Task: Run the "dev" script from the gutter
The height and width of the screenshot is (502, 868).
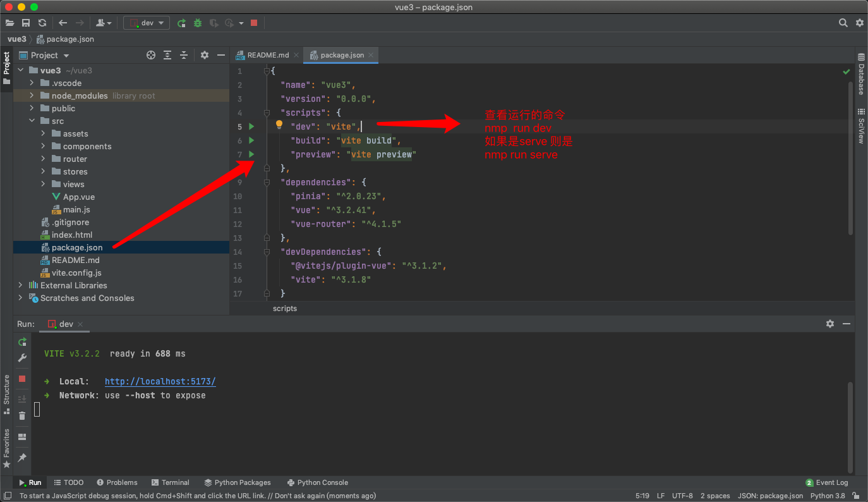Action: tap(251, 126)
